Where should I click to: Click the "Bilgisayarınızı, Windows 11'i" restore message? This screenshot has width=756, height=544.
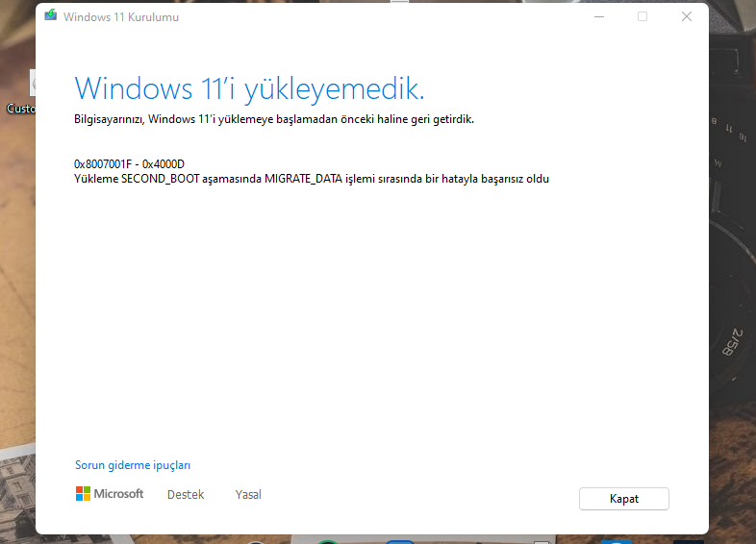point(274,119)
